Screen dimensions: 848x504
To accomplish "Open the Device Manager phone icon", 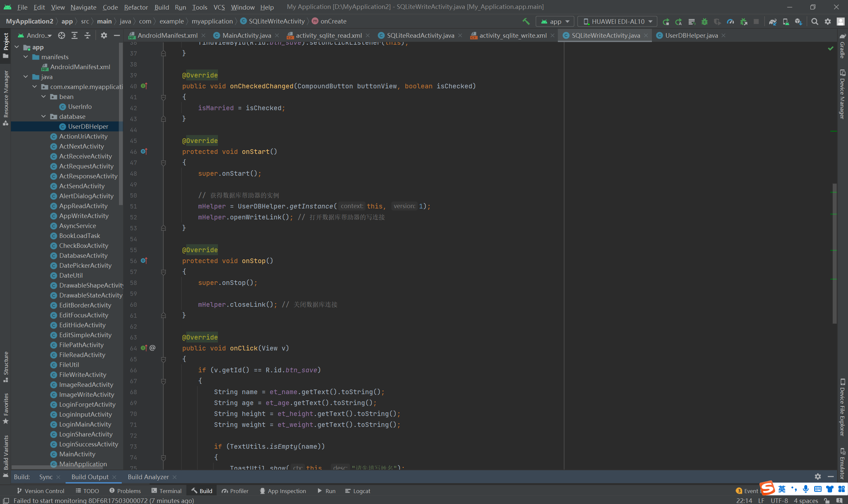I will tap(785, 22).
